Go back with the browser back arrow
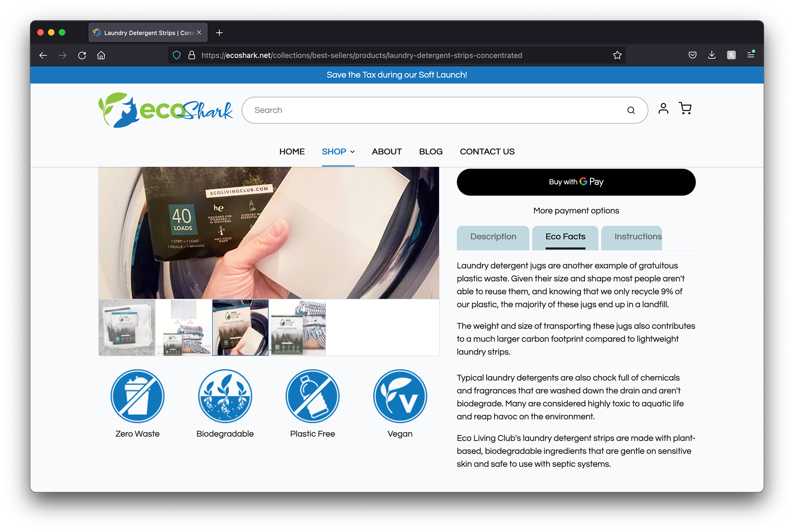 click(43, 55)
